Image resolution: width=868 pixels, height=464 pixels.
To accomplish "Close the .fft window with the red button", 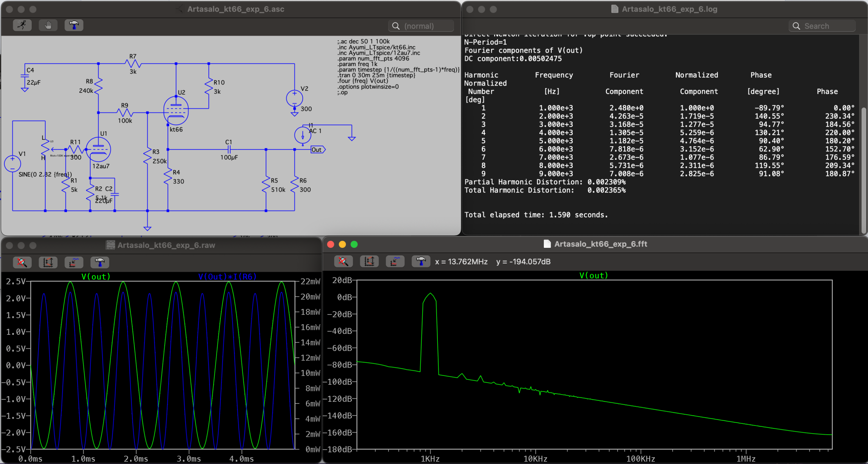I will (331, 244).
